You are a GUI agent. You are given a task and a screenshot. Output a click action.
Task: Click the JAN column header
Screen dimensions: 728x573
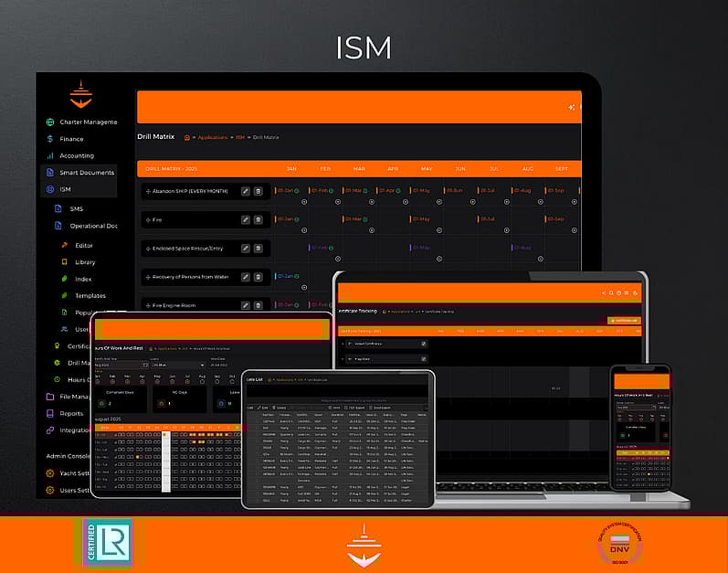click(x=291, y=169)
